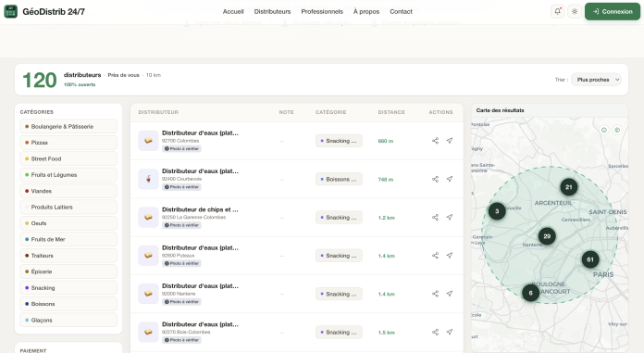Open the Professionnels nav item
The image size is (644, 353).
click(322, 11)
